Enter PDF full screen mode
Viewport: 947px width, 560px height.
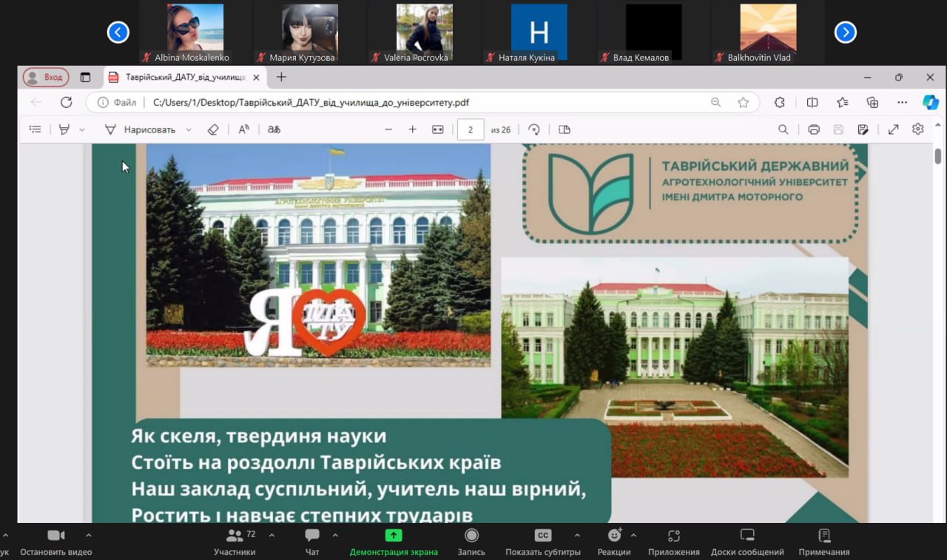click(x=894, y=129)
